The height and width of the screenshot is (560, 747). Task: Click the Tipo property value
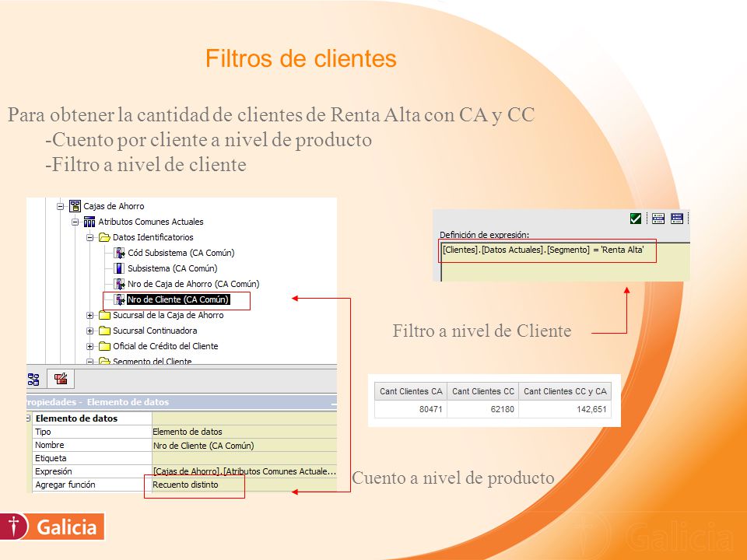[244, 432]
